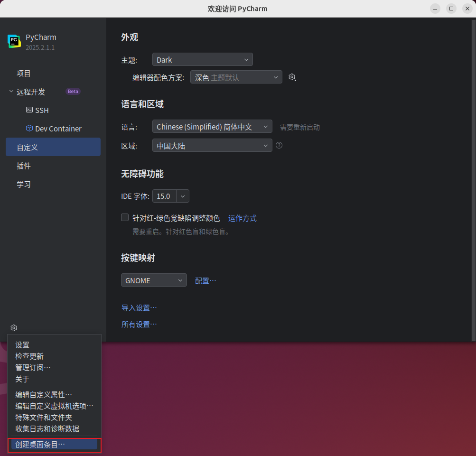
Task: Choose 编辑自定义属性 menu item
Action: click(55, 394)
